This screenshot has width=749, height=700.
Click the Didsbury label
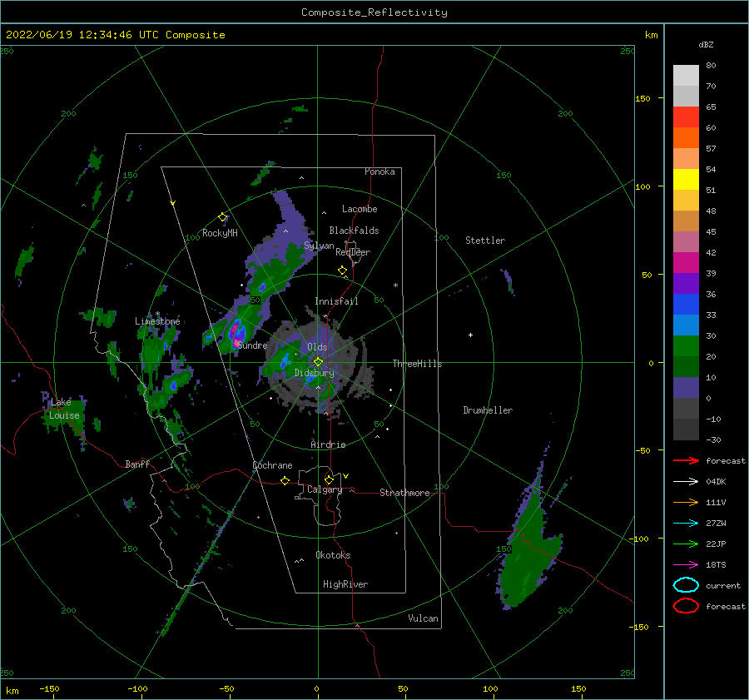click(315, 373)
